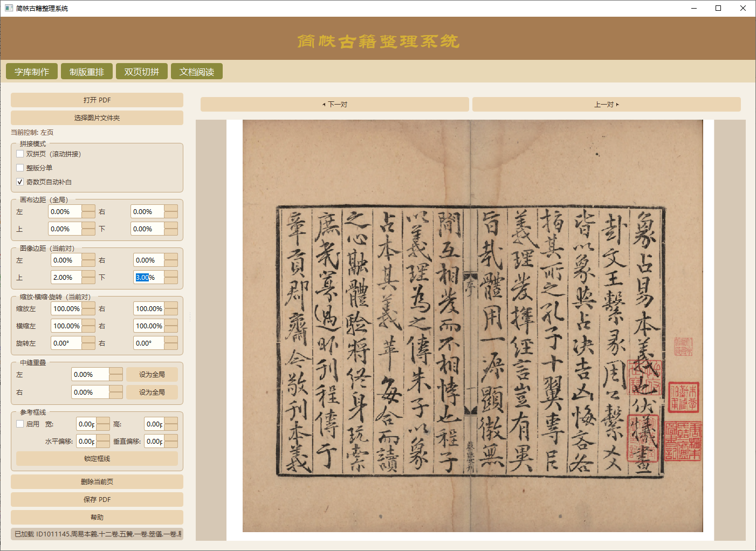Viewport: 756px width, 551px height.
Task: Click the 画布边距 left margin field
Action: point(65,212)
